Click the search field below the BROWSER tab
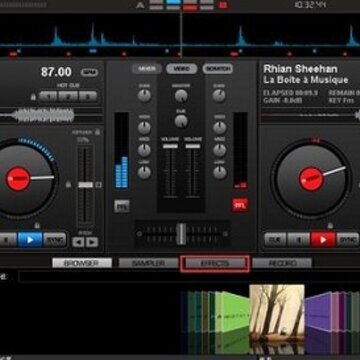This screenshot has height=360, width=360. point(189,277)
